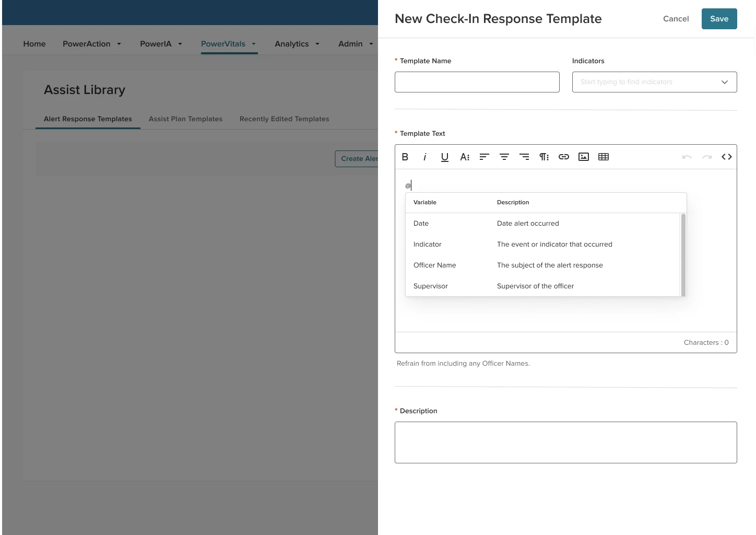Open paragraph format options
The height and width of the screenshot is (535, 756).
pos(544,157)
